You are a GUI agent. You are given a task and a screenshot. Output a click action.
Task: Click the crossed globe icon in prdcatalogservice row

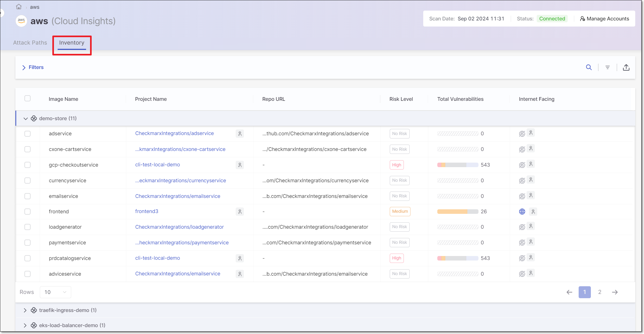(522, 258)
